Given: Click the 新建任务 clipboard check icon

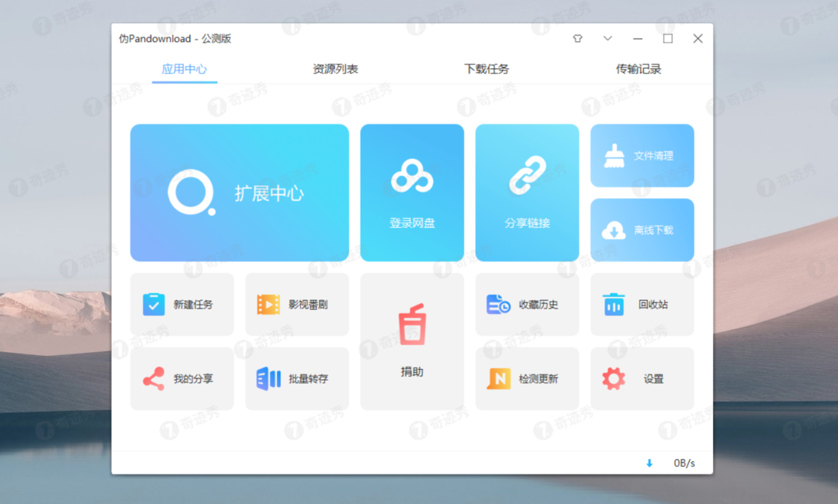Looking at the screenshot, I should [154, 304].
